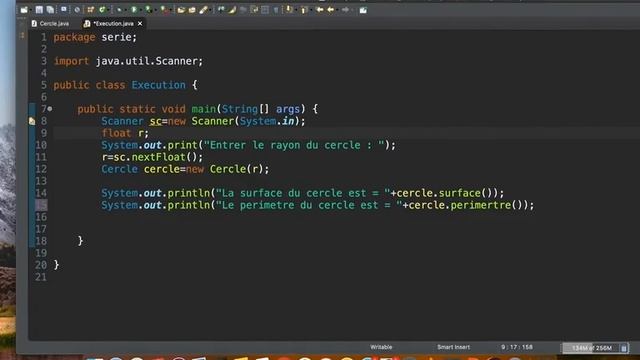Run the program with green Run icon

pos(134,10)
